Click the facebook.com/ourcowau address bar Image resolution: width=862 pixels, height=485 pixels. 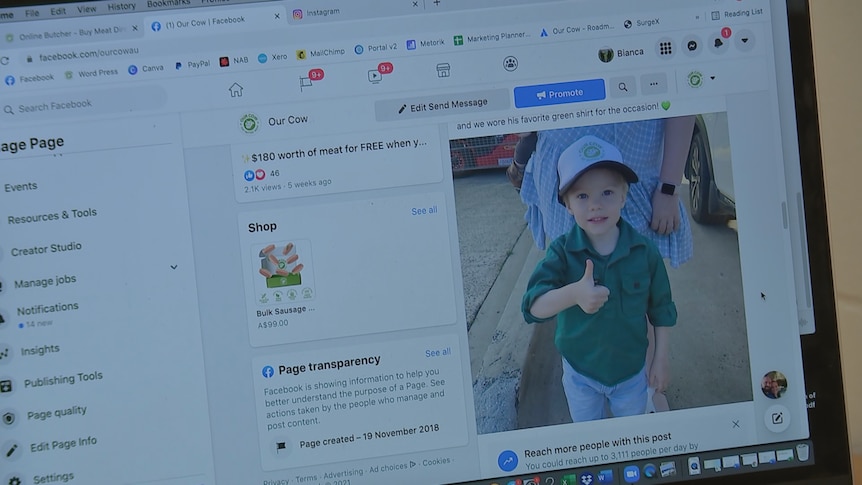click(88, 54)
